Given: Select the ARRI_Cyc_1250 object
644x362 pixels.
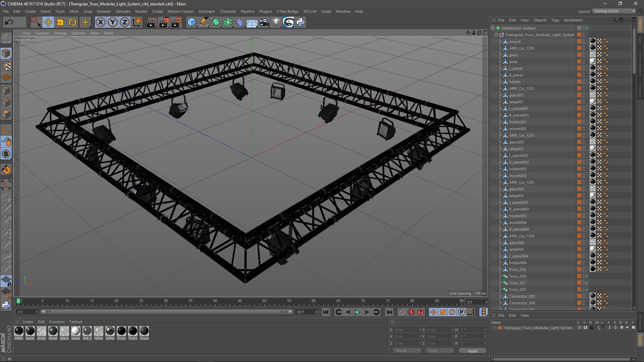Looking at the screenshot, I should 522,48.
